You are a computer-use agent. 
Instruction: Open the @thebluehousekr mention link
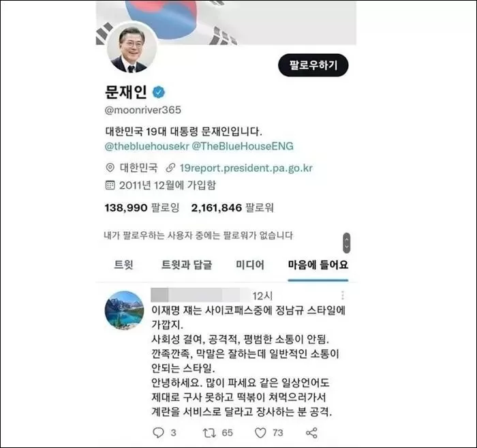pos(147,146)
